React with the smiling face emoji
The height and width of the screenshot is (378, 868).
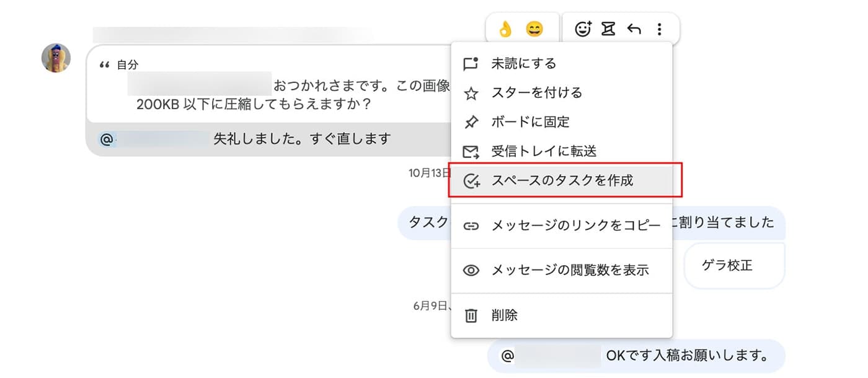tap(534, 29)
